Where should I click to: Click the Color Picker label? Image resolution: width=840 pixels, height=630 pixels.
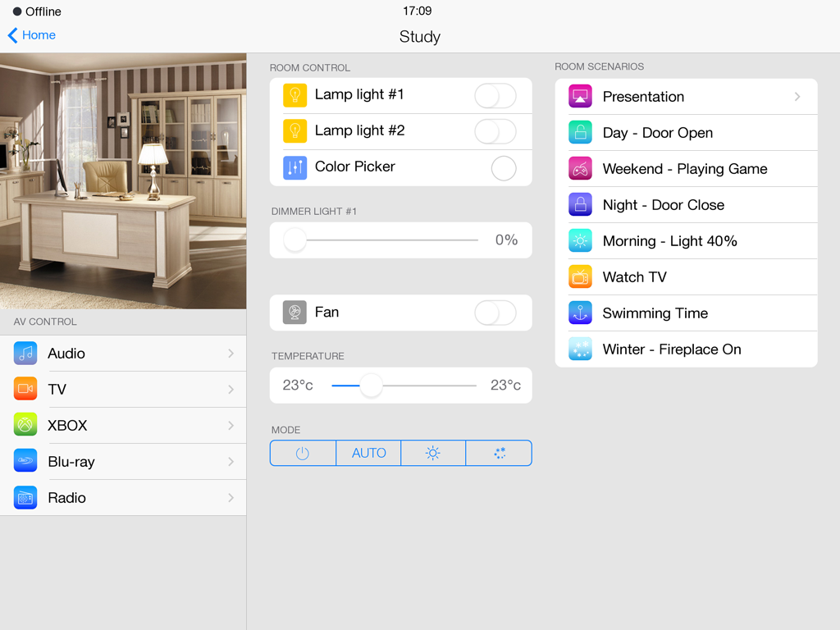tap(354, 167)
